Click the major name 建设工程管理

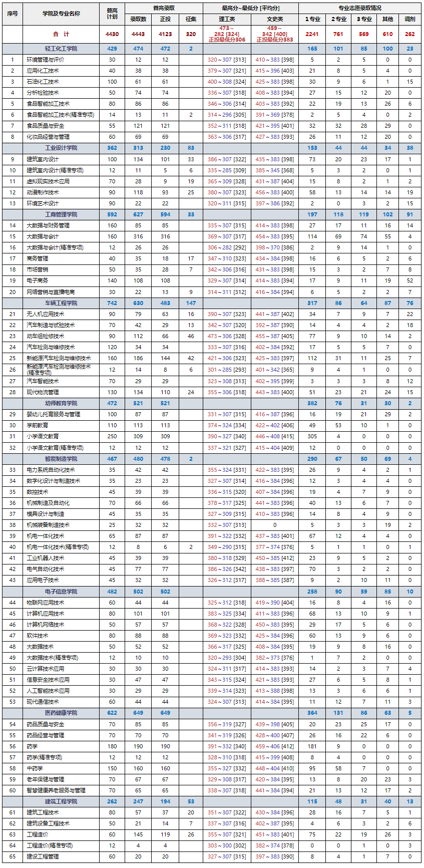pos(43,856)
